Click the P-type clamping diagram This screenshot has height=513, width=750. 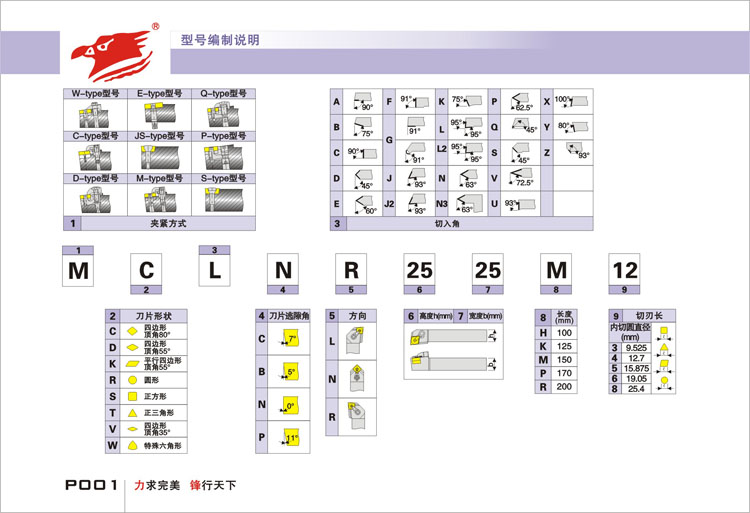tap(223, 157)
